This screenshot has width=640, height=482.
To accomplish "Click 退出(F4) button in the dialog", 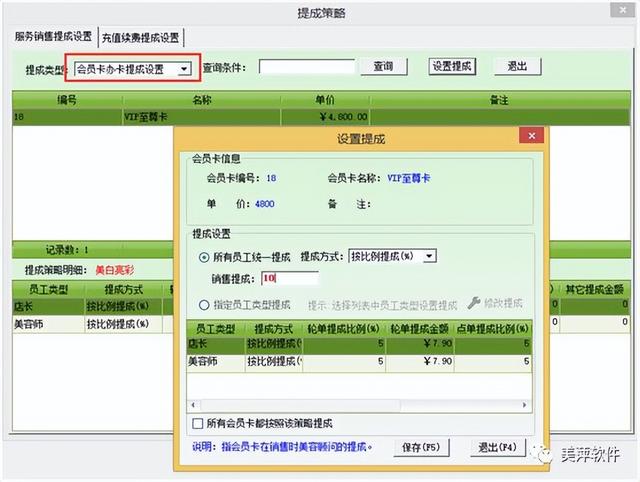I will pos(495,446).
